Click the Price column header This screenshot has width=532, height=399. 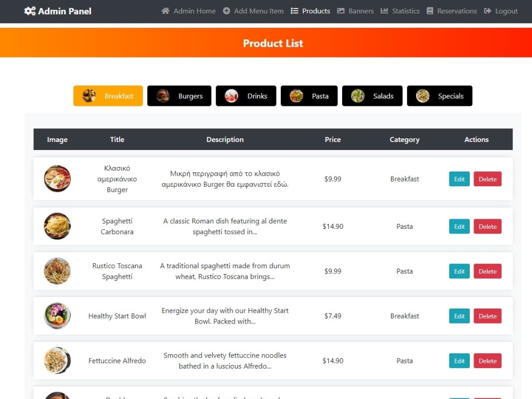coord(332,139)
